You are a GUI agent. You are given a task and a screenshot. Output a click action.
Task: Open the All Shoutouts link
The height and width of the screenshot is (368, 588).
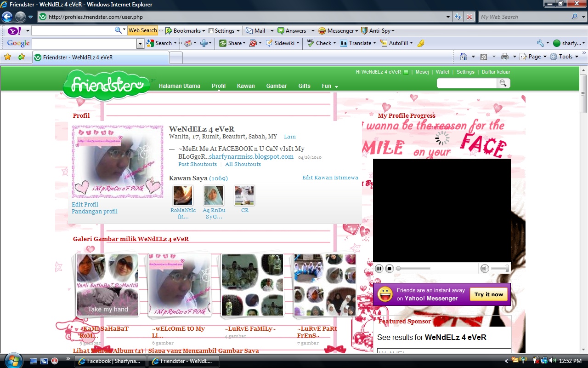(x=243, y=164)
